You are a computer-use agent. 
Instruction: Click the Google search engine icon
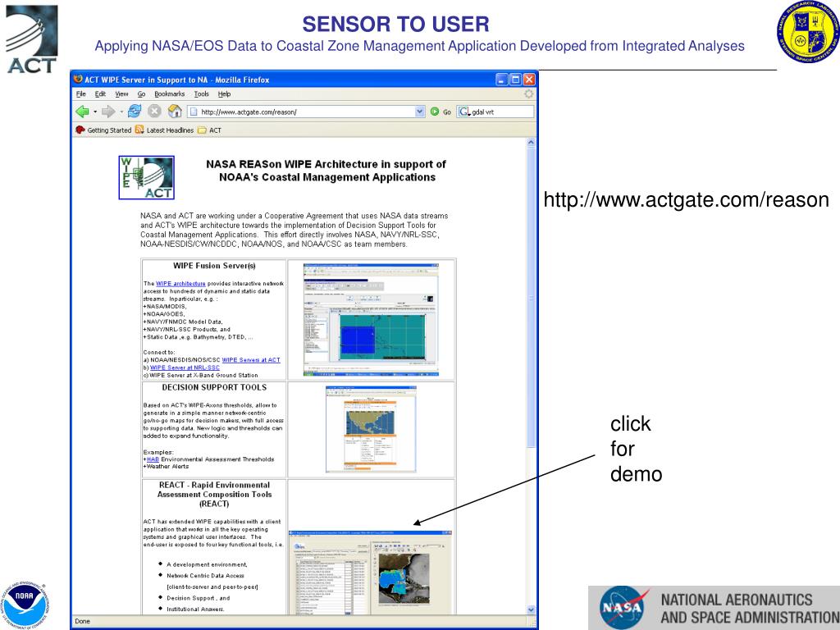point(464,112)
